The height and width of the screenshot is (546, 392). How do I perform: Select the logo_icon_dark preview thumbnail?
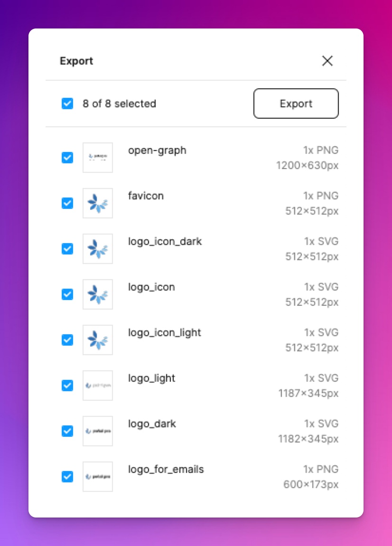(x=97, y=249)
